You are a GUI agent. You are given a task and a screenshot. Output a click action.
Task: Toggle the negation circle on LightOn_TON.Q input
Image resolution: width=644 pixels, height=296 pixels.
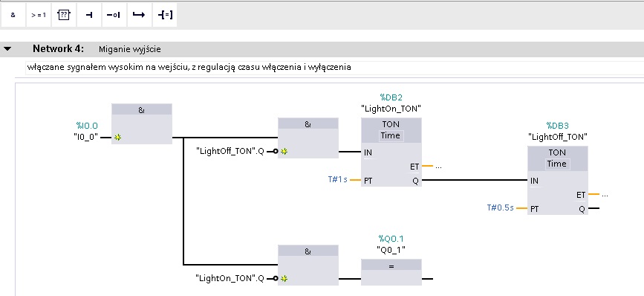(x=275, y=279)
